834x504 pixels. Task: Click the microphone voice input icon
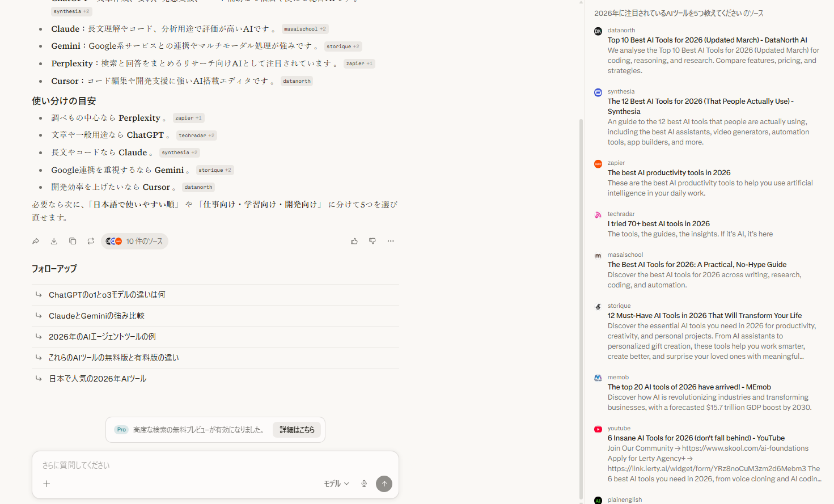pos(364,484)
